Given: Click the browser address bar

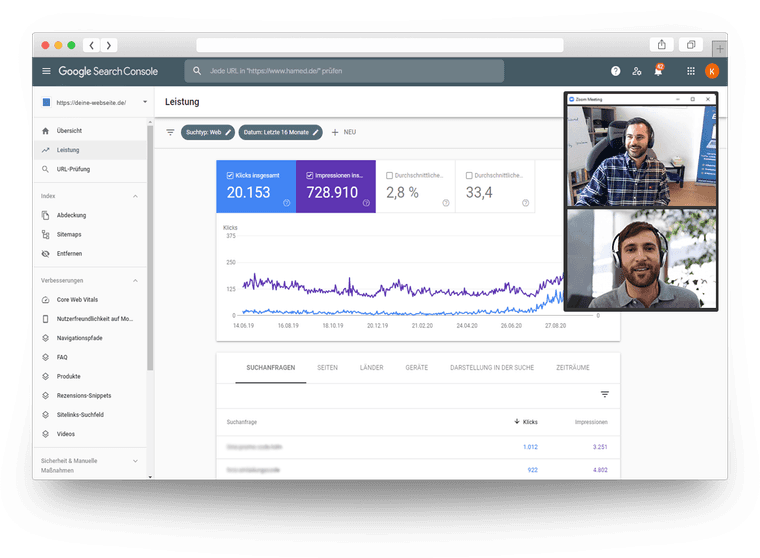Looking at the screenshot, I should coord(380,45).
